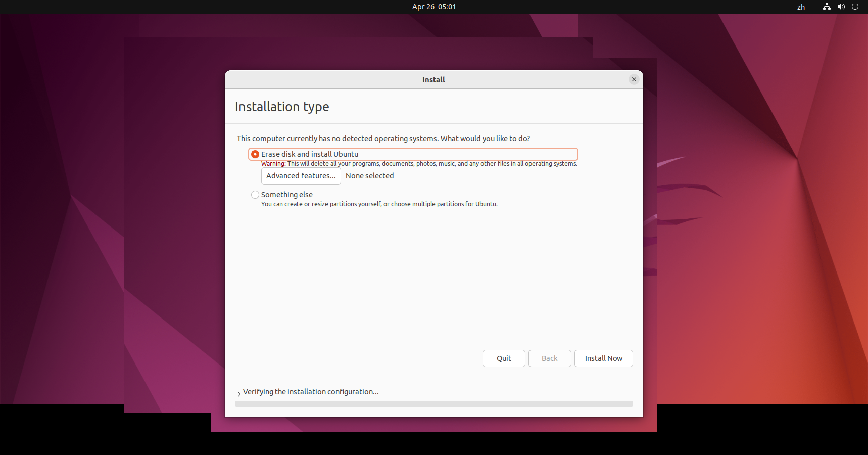Click the Installation type heading

[282, 107]
